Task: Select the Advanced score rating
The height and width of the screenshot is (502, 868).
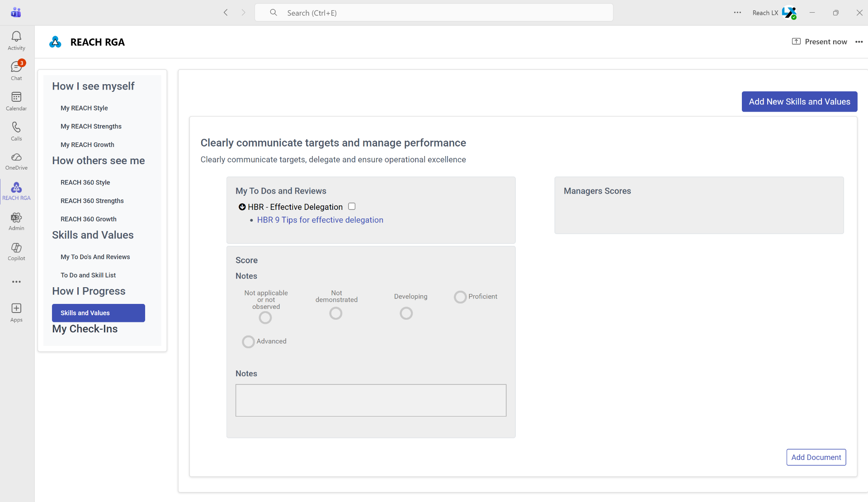Action: (x=248, y=342)
